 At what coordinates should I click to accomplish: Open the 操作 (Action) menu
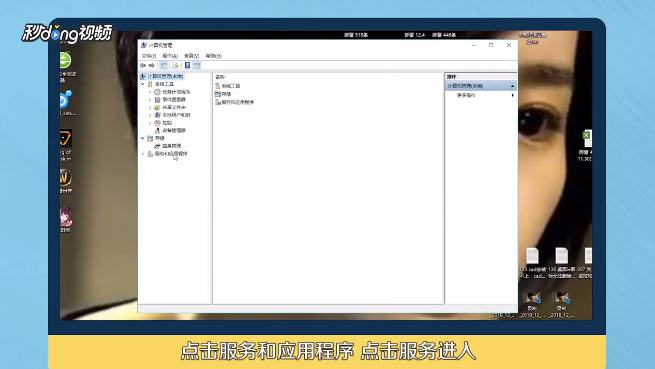click(170, 56)
